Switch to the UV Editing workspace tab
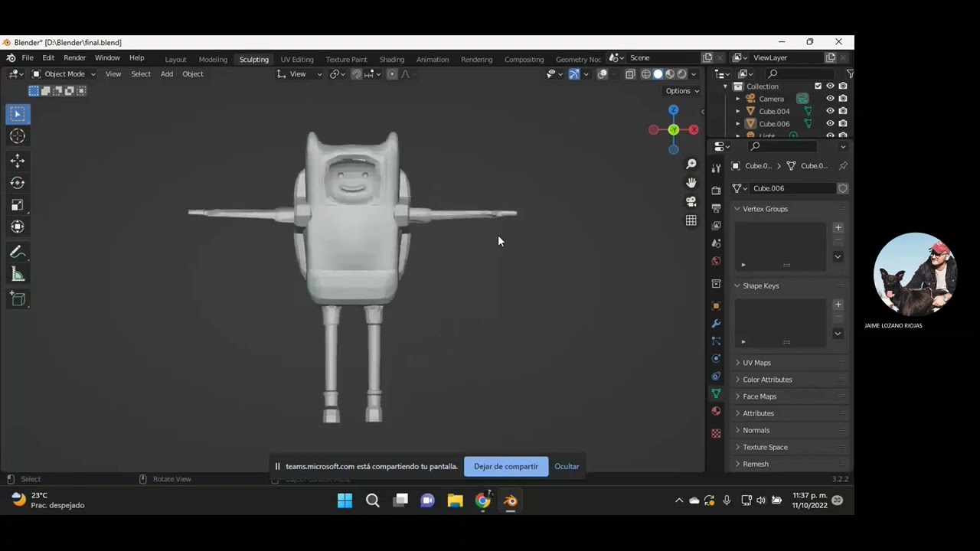 297,60
